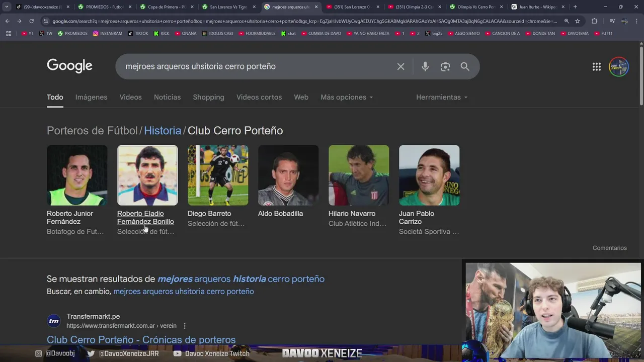Open the FUT11 bookmark
Image resolution: width=644 pixels, height=362 pixels.
pyautogui.click(x=603, y=33)
